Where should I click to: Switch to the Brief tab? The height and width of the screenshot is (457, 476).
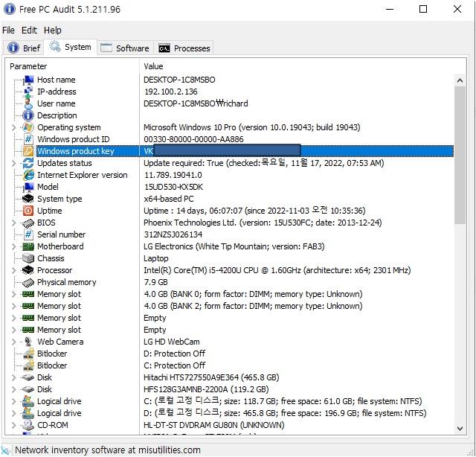tap(24, 48)
